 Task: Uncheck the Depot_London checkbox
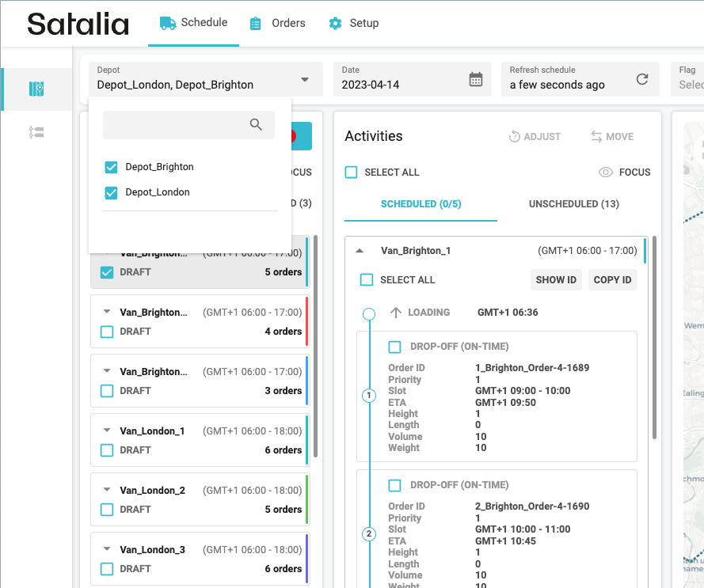click(x=112, y=192)
